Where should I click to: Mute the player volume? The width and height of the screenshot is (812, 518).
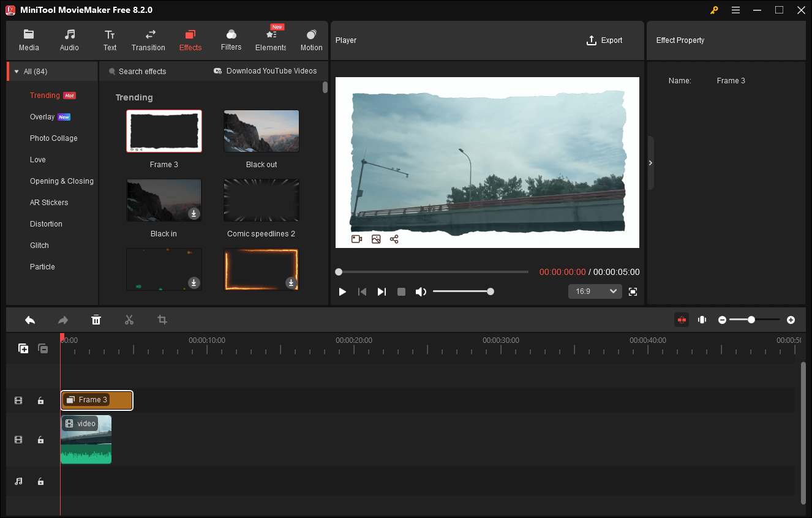(421, 292)
